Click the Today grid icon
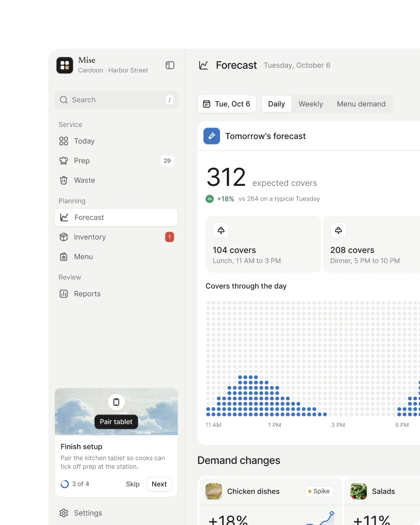420x525 pixels. pos(64,141)
